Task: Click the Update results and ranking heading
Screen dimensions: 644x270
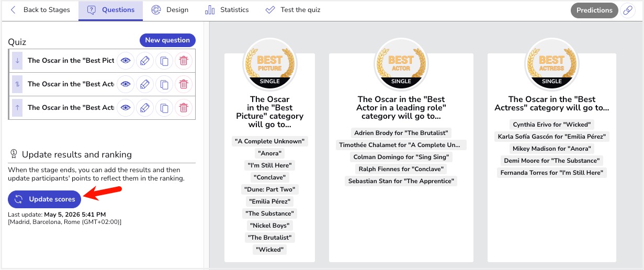Action: click(77, 154)
